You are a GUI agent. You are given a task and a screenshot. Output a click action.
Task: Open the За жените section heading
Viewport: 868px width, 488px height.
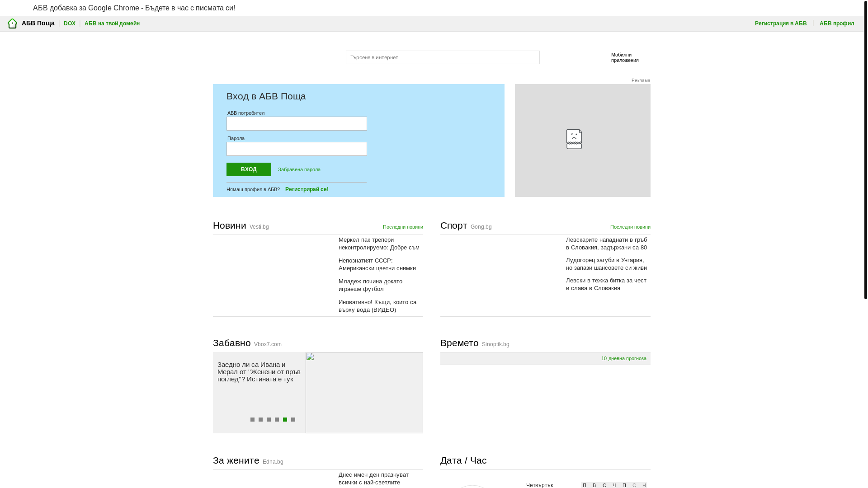coord(236,460)
